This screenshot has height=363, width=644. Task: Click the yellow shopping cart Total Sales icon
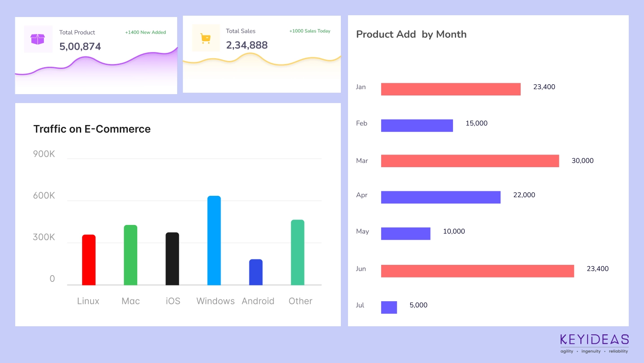(205, 38)
